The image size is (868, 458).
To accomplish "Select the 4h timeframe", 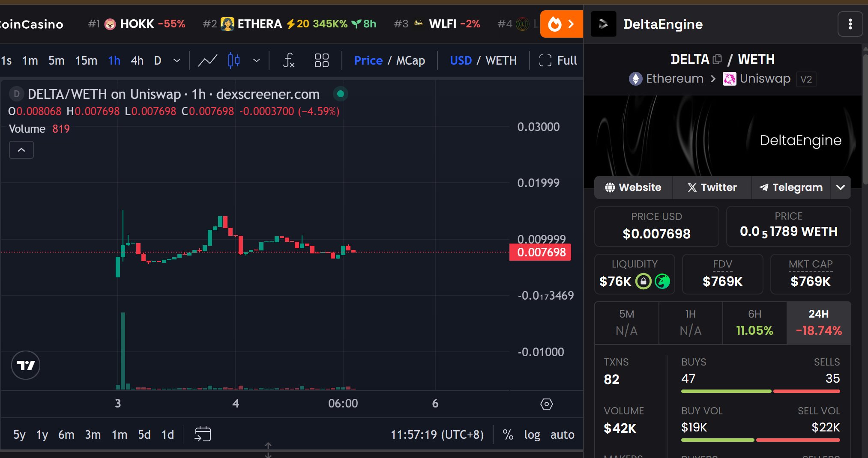I will tap(137, 60).
